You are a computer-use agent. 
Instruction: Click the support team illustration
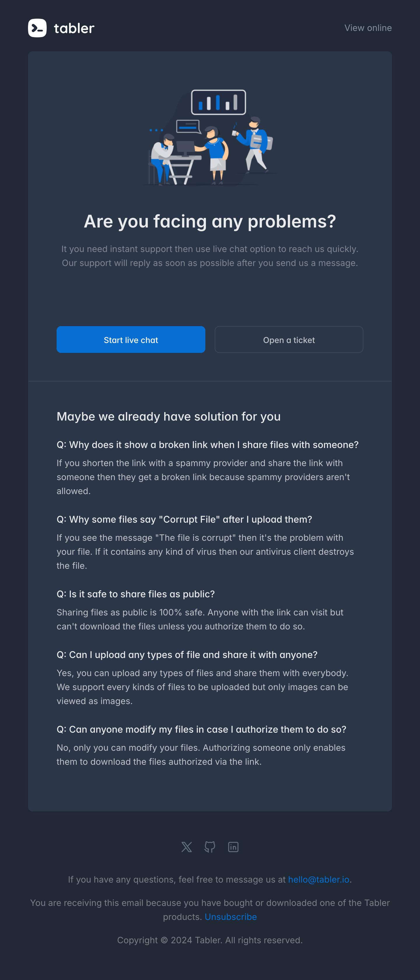pyautogui.click(x=210, y=138)
